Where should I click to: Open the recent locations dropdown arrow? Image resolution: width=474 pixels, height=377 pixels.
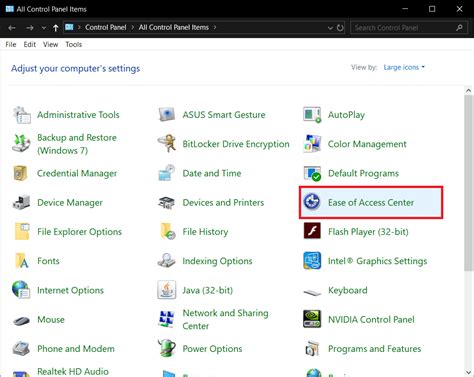tap(44, 28)
